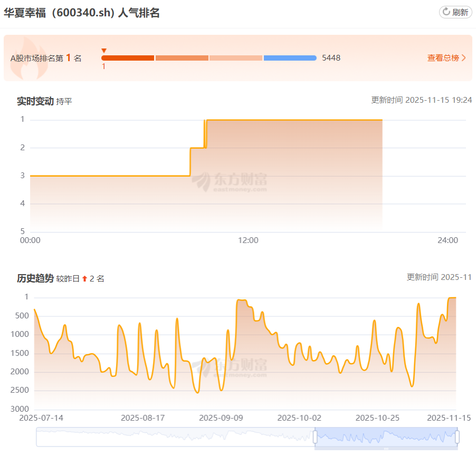Click the 12:00 axis label on realtime chart

[x=248, y=240]
